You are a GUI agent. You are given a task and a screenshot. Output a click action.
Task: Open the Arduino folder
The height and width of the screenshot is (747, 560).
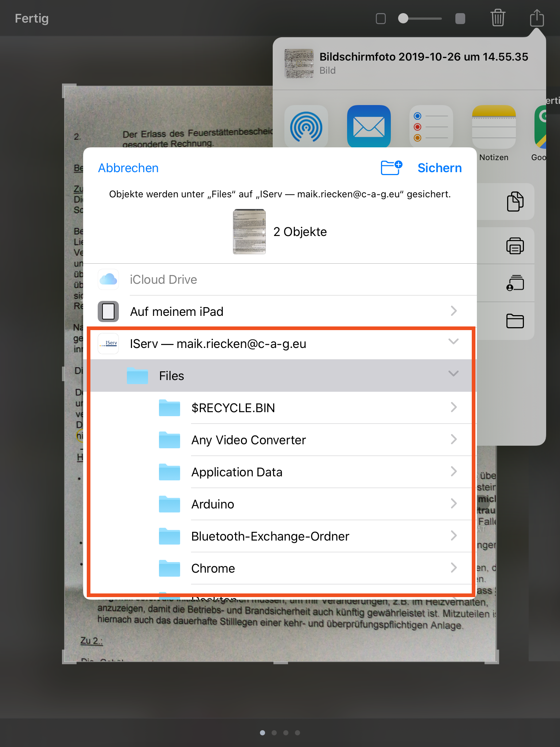click(x=213, y=504)
